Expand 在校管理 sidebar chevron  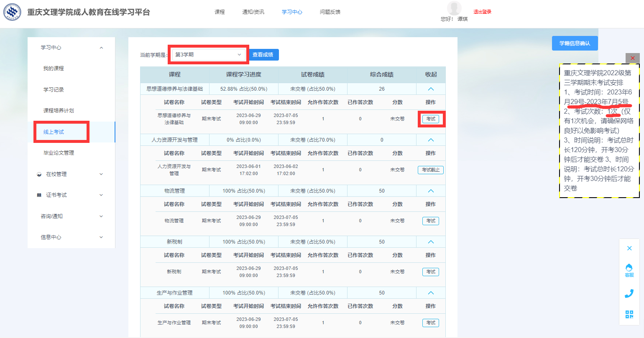pos(101,174)
